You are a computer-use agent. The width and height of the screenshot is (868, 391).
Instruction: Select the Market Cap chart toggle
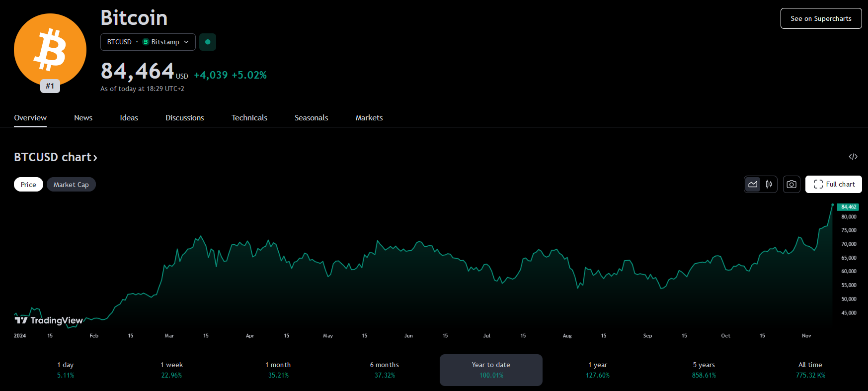click(x=71, y=185)
